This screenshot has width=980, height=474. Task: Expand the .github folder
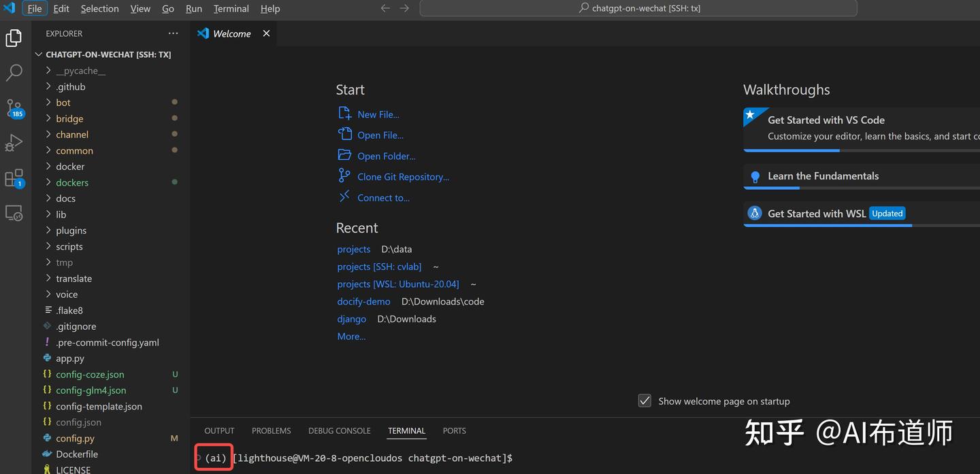(48, 86)
